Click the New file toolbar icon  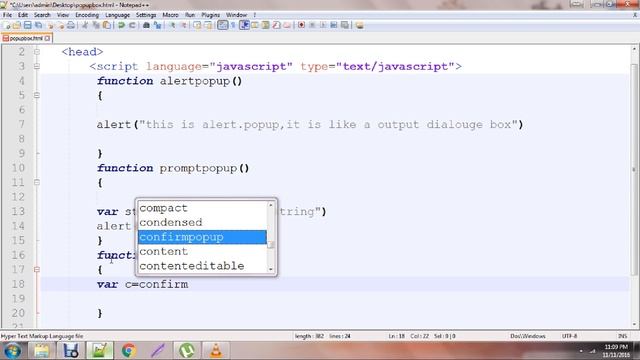tap(6, 25)
